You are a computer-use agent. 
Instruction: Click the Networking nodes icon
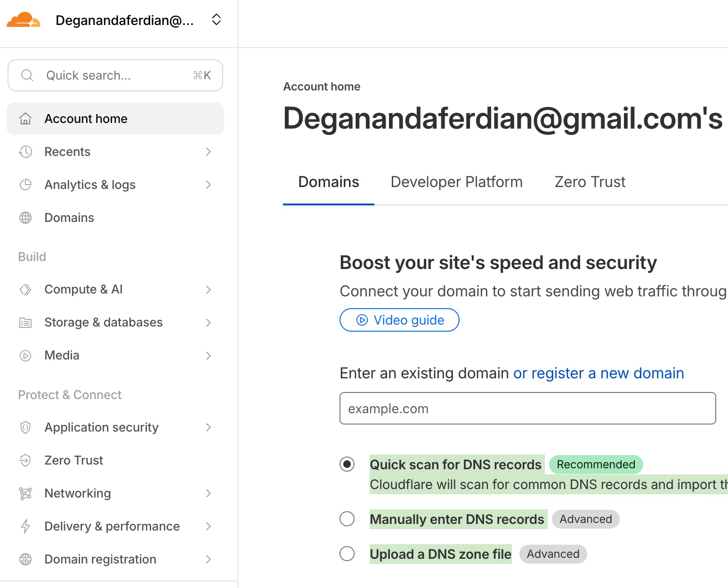(x=25, y=493)
